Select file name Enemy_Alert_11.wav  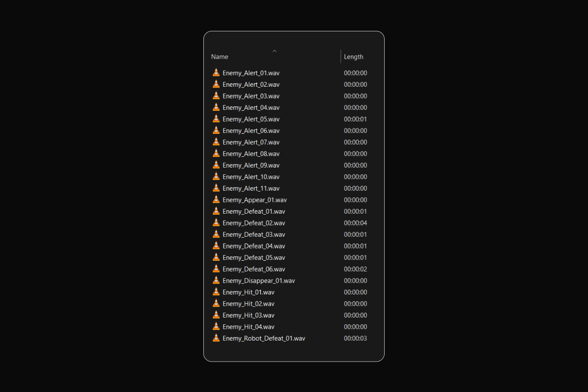[251, 189]
